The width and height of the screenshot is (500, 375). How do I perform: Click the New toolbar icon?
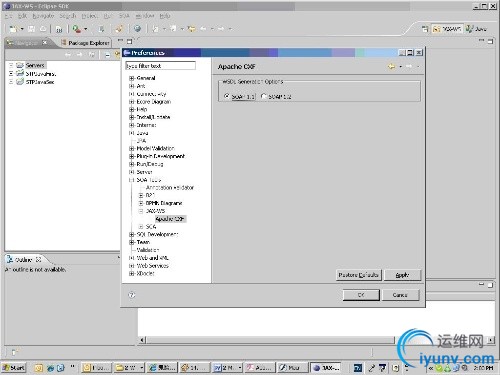pos(13,29)
